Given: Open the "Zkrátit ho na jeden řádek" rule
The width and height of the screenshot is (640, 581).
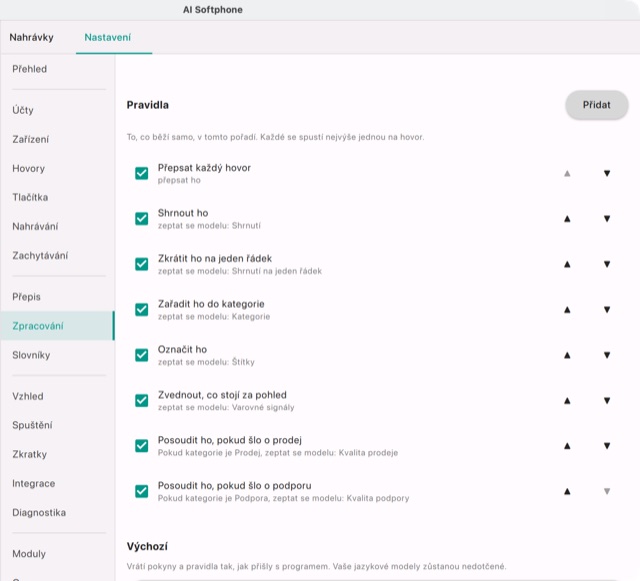Looking at the screenshot, I should click(x=215, y=258).
